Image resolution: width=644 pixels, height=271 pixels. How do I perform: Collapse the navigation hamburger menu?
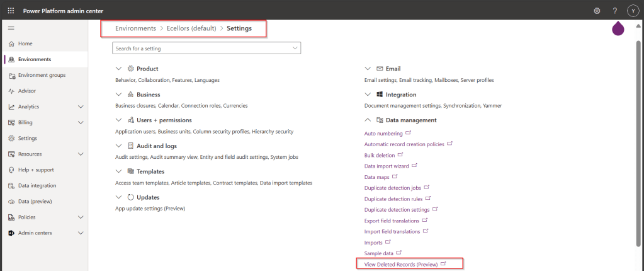(x=11, y=28)
